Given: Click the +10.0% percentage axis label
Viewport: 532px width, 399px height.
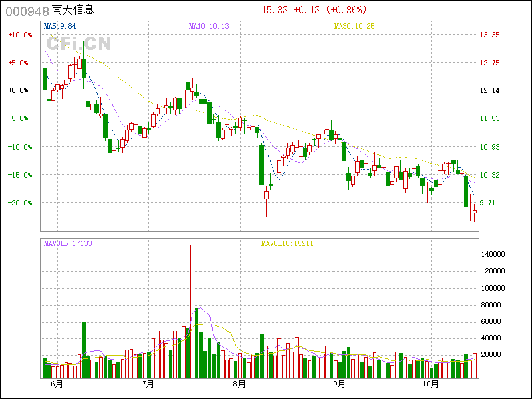Looking at the screenshot, I should pyautogui.click(x=19, y=35).
